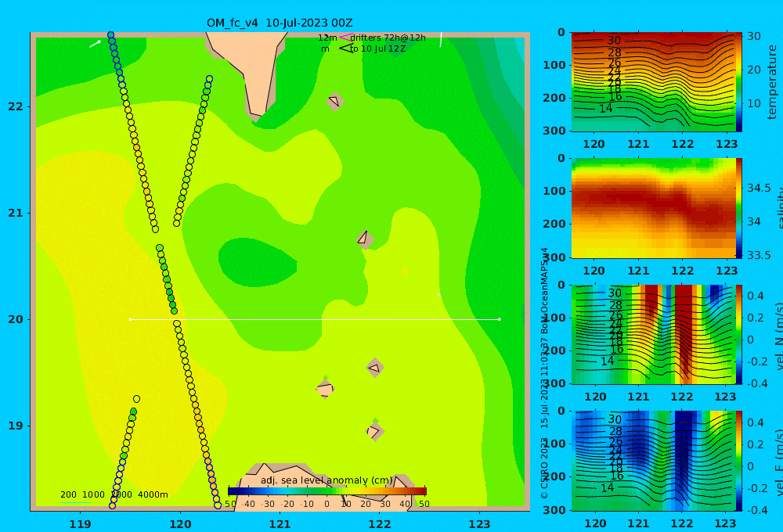Select the 'to 10 Jul 12Z' legend text
The image size is (783, 532).
click(377, 49)
